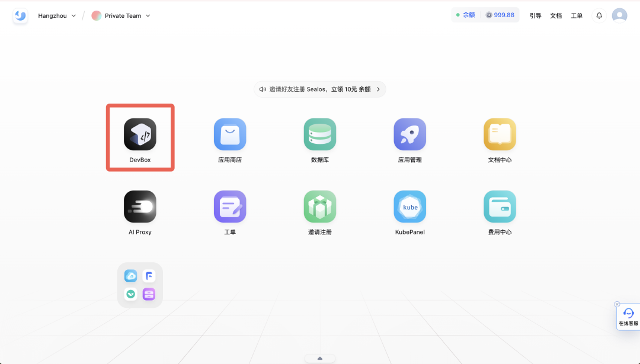Open the app group folder thumbnail
640x364 pixels.
[140, 285]
